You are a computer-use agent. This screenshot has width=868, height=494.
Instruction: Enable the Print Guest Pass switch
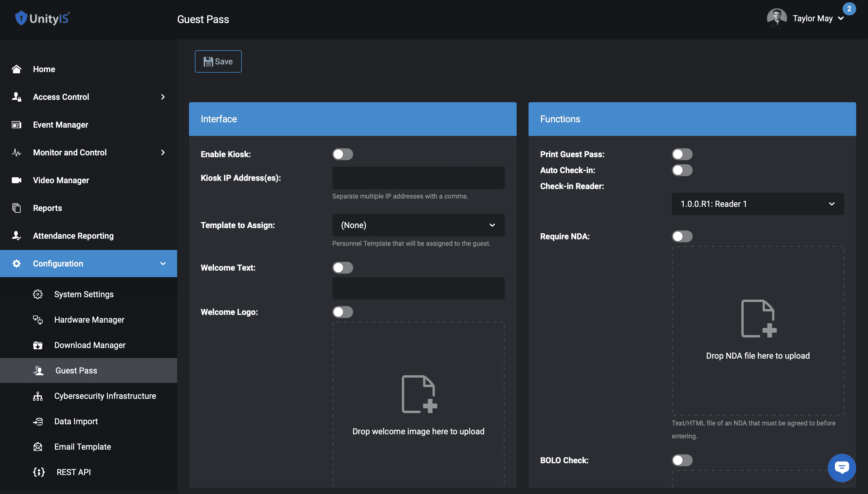point(682,154)
